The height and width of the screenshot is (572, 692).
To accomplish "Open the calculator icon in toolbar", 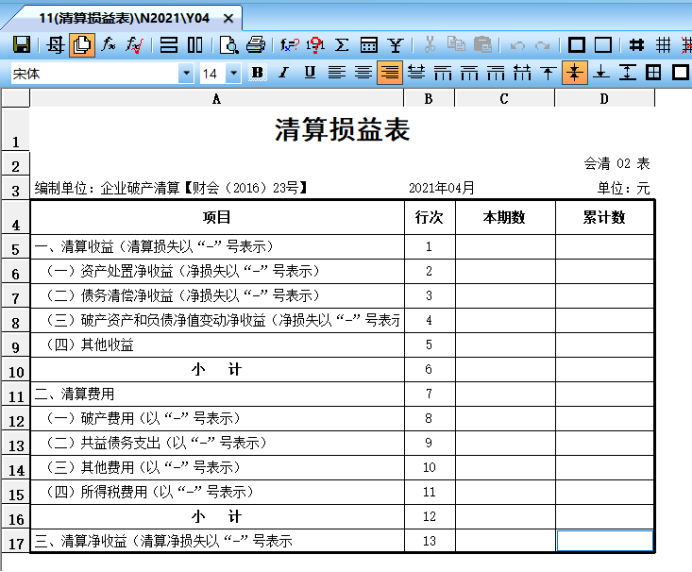I will point(369,45).
